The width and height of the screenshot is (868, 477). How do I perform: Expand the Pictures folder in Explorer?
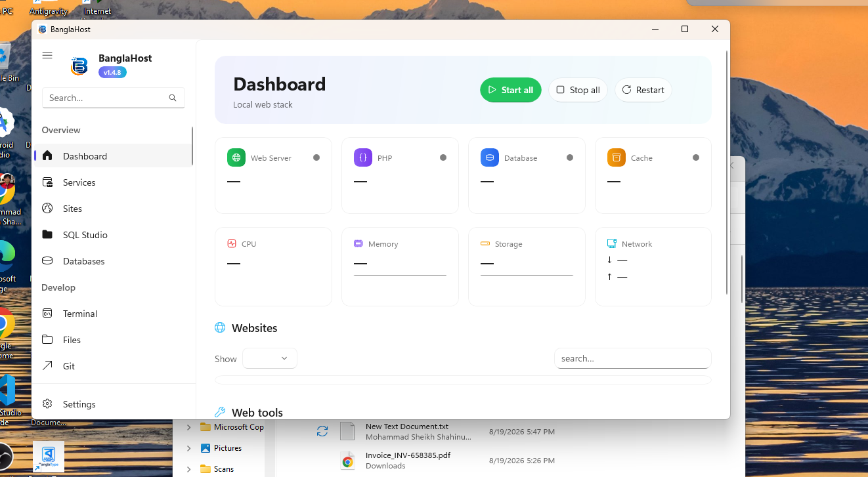[189, 448]
